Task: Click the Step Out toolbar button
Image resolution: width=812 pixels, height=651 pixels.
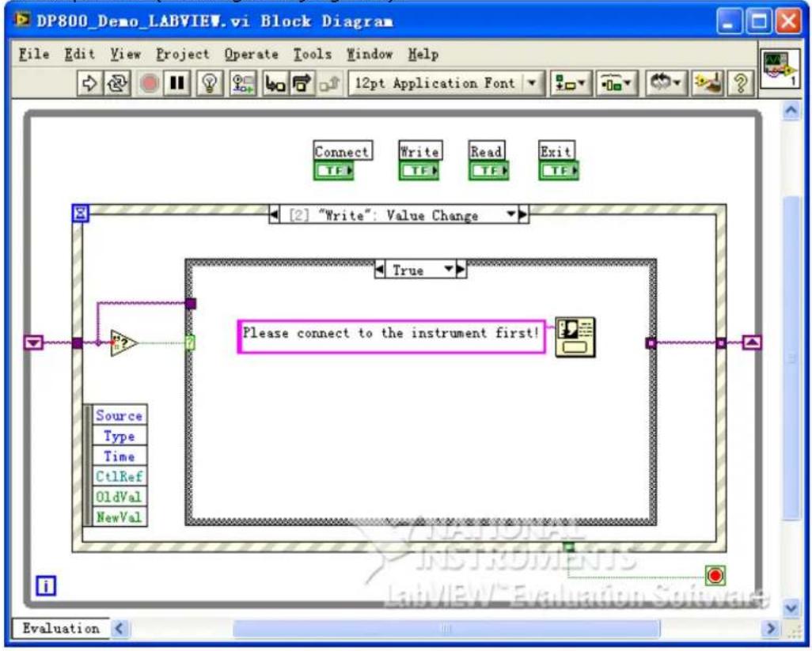Action: pos(329,83)
